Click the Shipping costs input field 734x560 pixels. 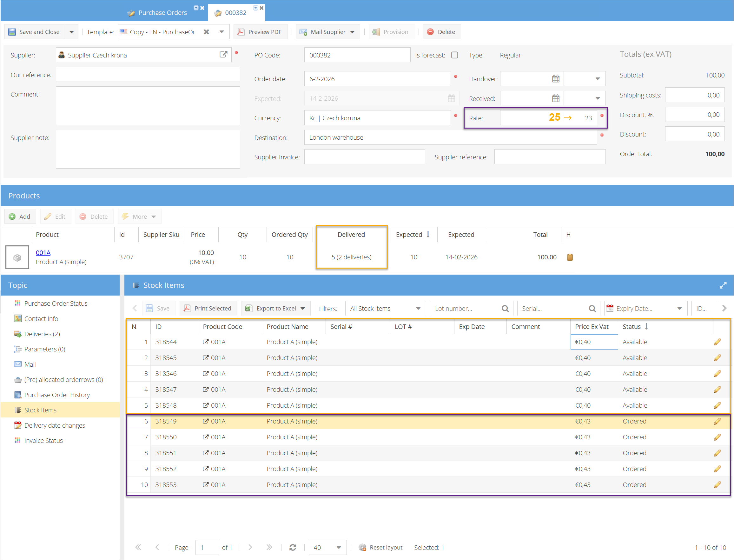694,95
